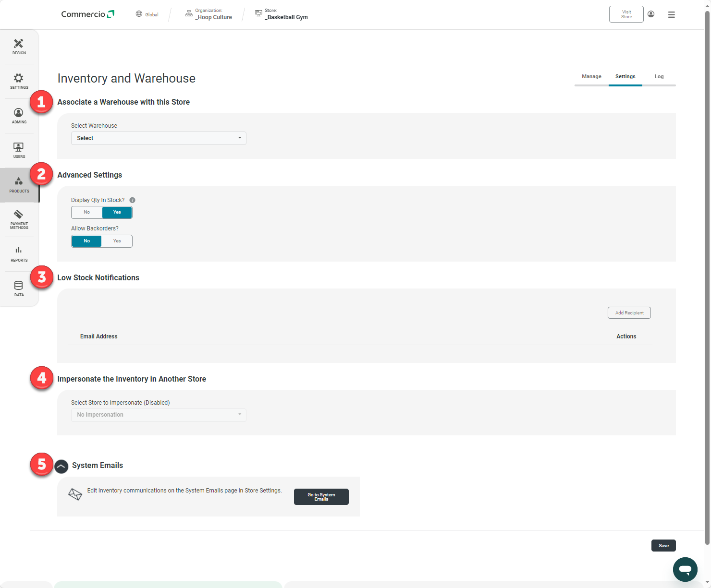Open the Reports sidebar section
Screen dimensions: 711x588
pyautogui.click(x=19, y=254)
